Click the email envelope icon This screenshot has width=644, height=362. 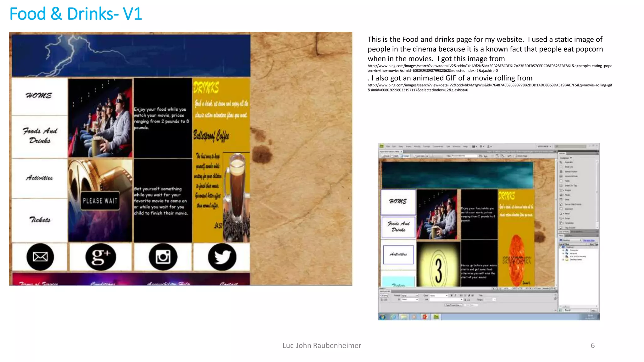click(x=40, y=257)
